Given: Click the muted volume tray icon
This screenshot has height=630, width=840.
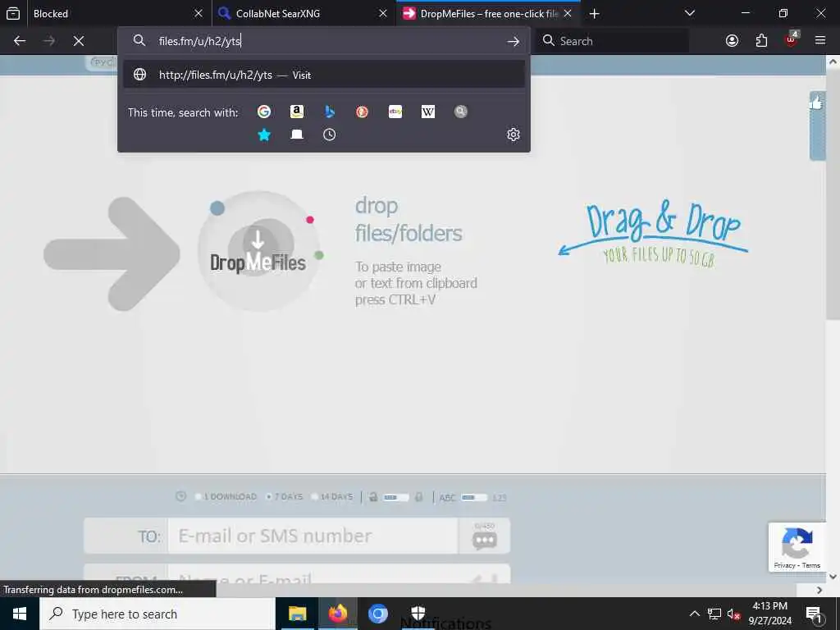Looking at the screenshot, I should click(x=734, y=614).
